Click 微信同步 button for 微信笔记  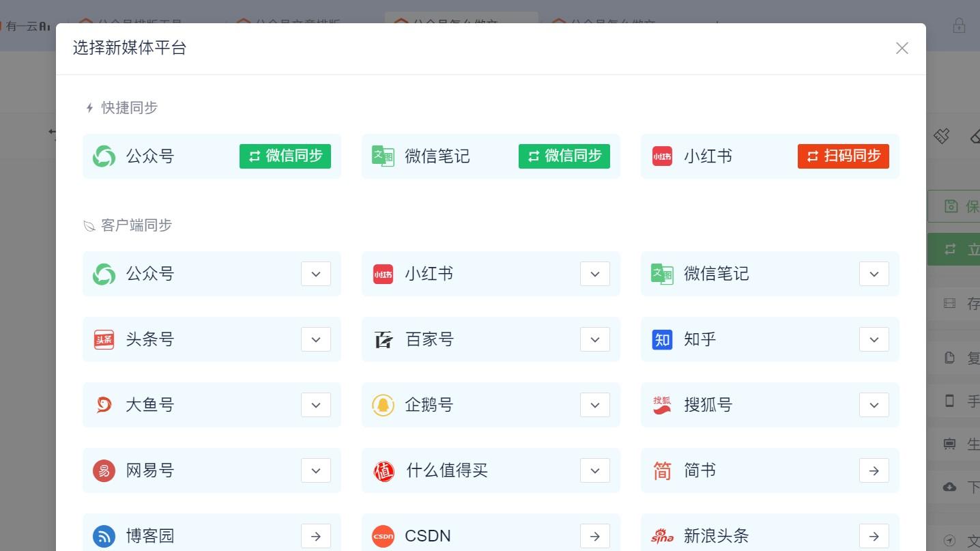pyautogui.click(x=564, y=156)
